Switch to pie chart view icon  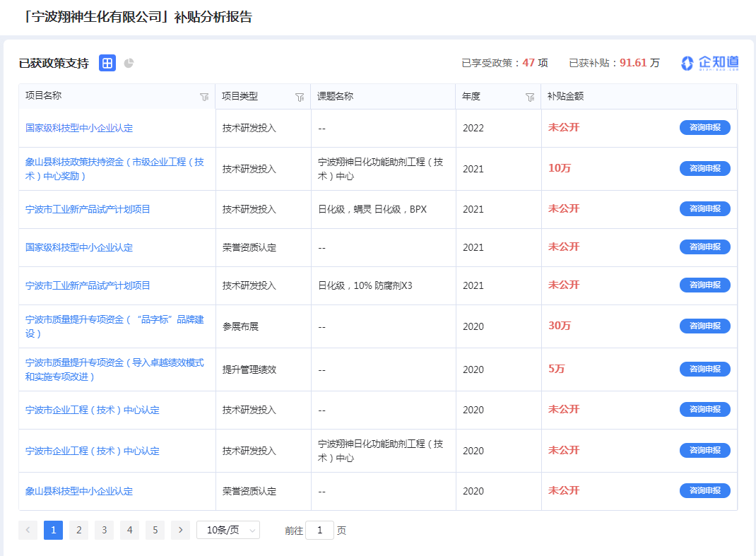(x=129, y=63)
